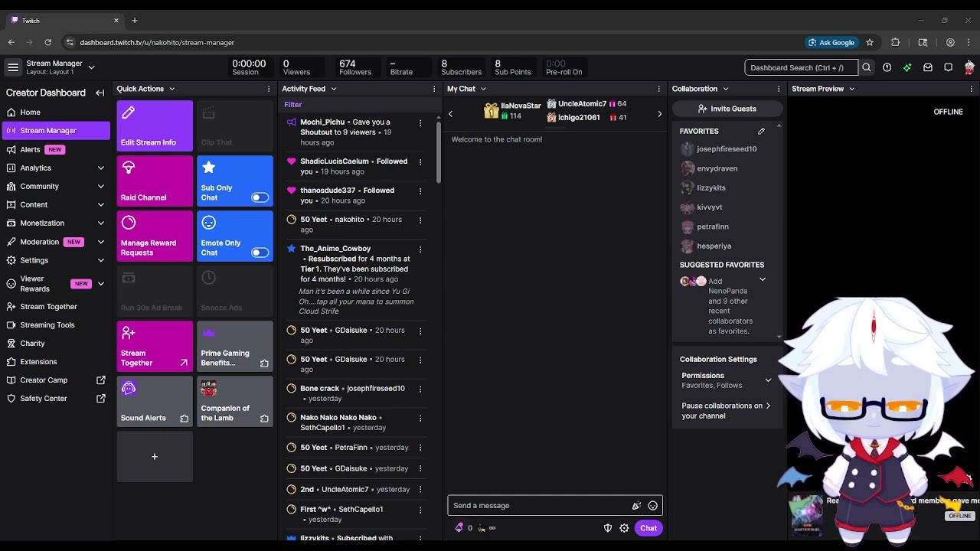Click Pause collaborations on your channel

pos(726,411)
